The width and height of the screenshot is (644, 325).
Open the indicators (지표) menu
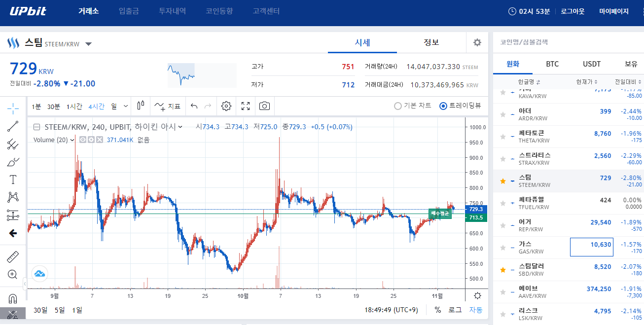(167, 106)
